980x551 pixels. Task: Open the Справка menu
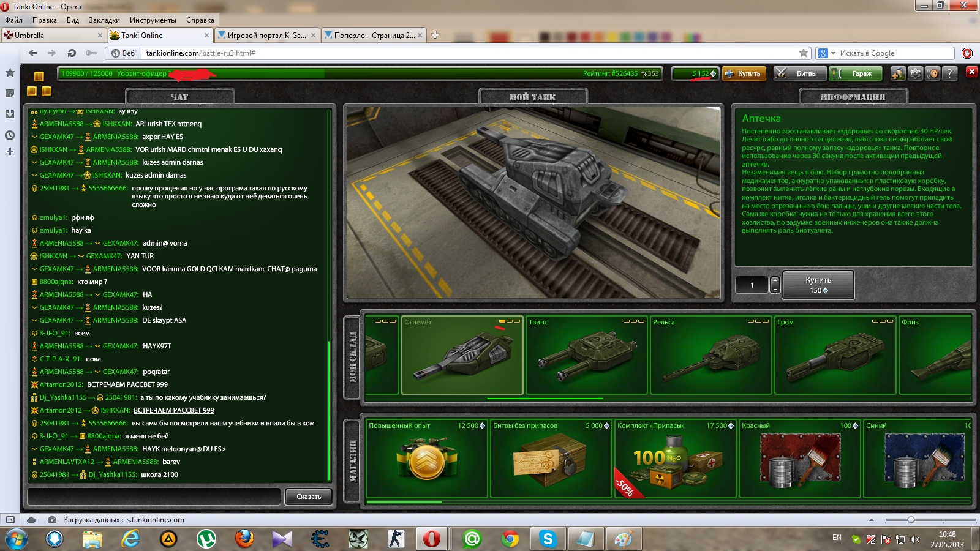pyautogui.click(x=200, y=20)
